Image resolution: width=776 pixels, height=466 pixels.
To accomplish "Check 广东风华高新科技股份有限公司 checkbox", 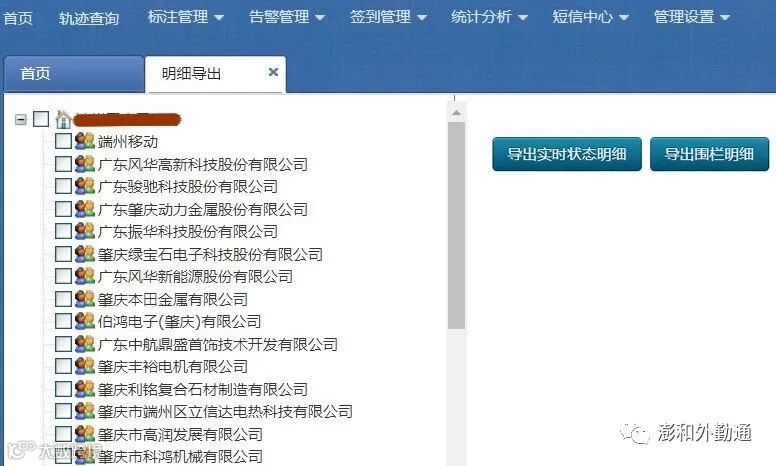I will [63, 164].
